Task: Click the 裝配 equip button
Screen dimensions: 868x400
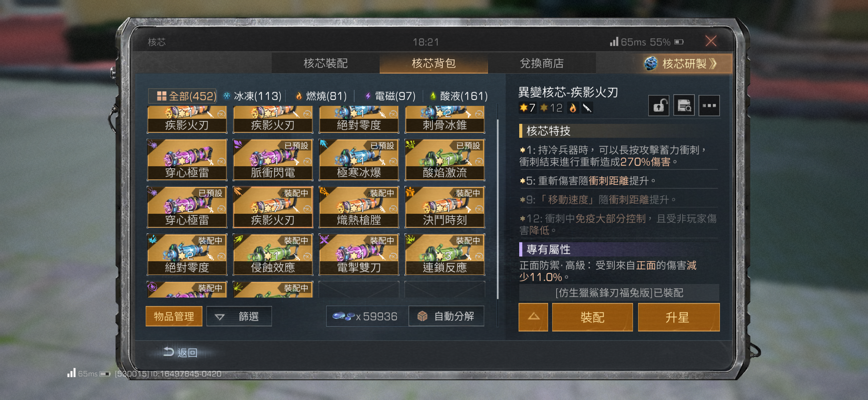Action: point(592,317)
